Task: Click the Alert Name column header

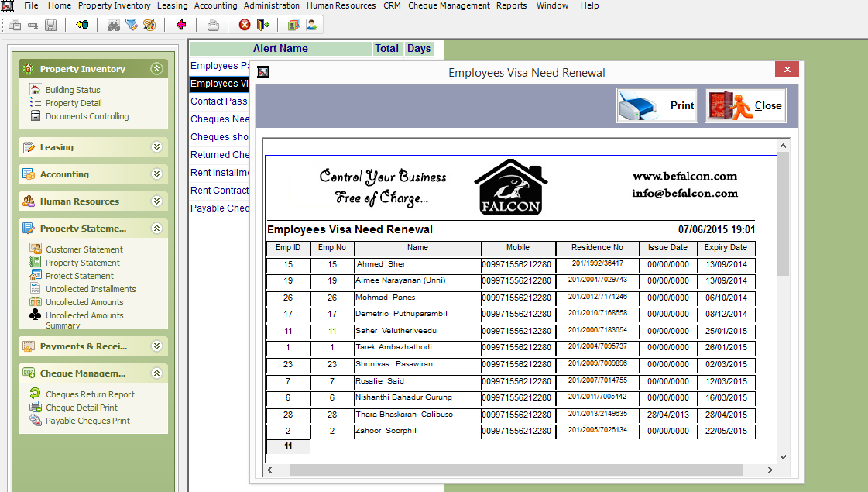Action: click(x=280, y=48)
